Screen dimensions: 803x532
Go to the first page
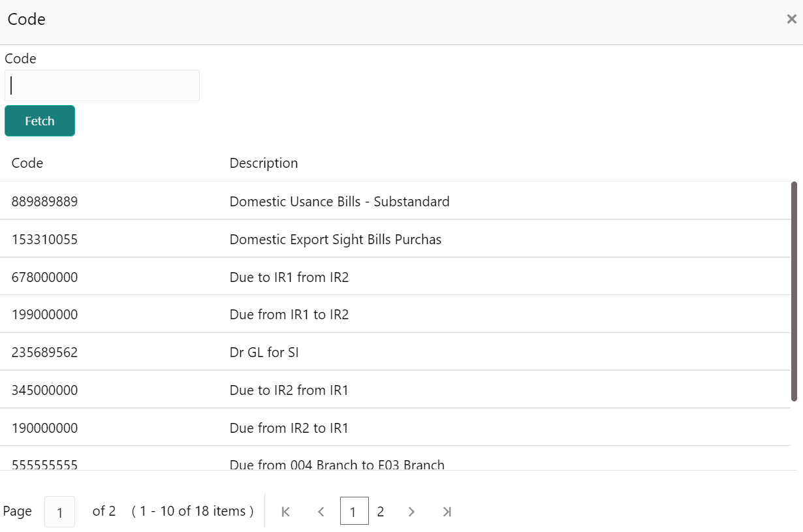pos(285,512)
